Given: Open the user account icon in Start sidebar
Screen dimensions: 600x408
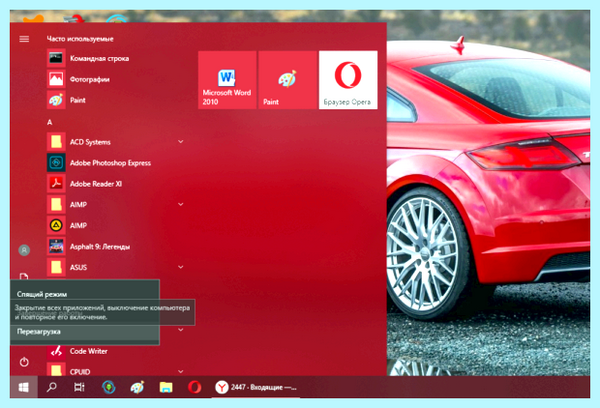Looking at the screenshot, I should (x=24, y=250).
